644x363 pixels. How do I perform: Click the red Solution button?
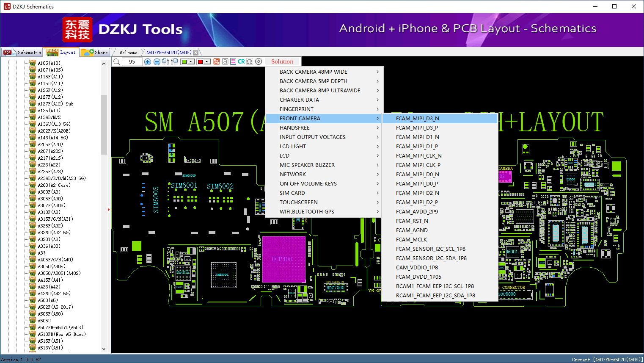(x=282, y=61)
